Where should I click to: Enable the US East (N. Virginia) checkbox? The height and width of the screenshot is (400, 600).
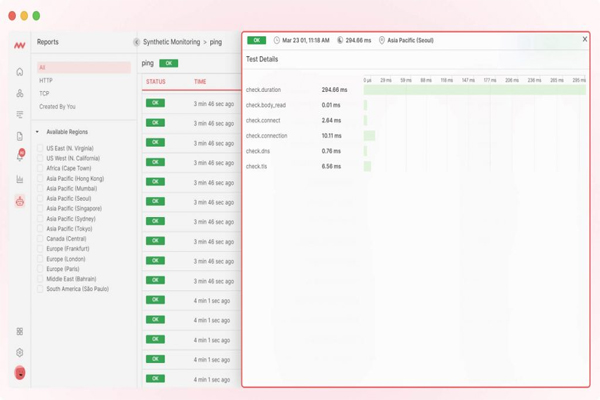[41, 148]
